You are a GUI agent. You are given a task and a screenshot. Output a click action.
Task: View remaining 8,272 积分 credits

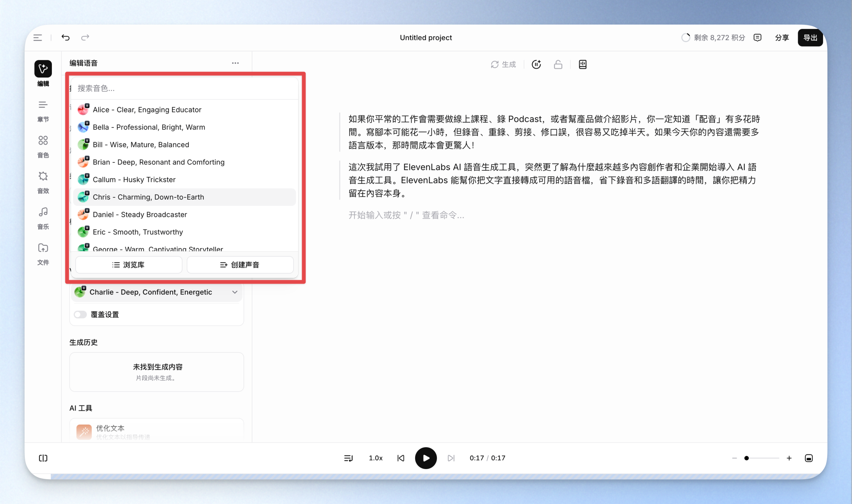click(713, 38)
